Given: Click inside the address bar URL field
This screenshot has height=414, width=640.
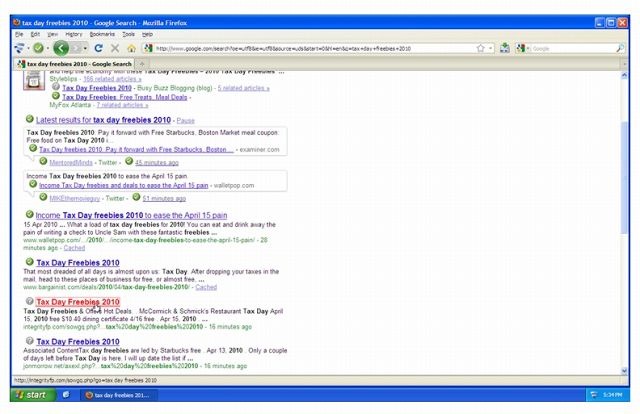Looking at the screenshot, I should coord(314,49).
